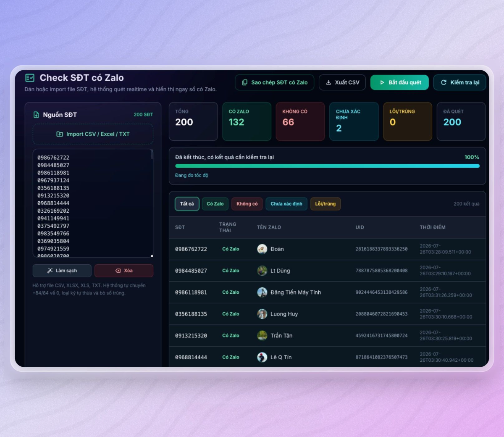Clear the phone list with Xóa button
504x437 pixels.
(124, 271)
